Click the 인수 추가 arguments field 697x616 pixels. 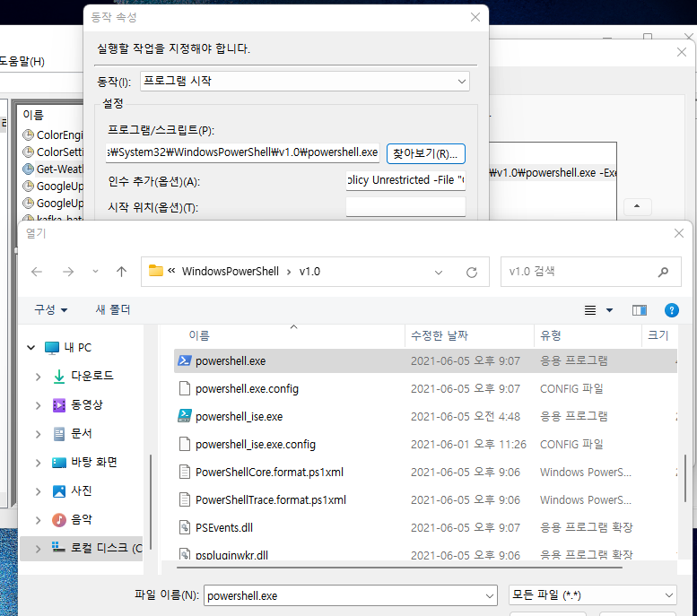pyautogui.click(x=405, y=180)
